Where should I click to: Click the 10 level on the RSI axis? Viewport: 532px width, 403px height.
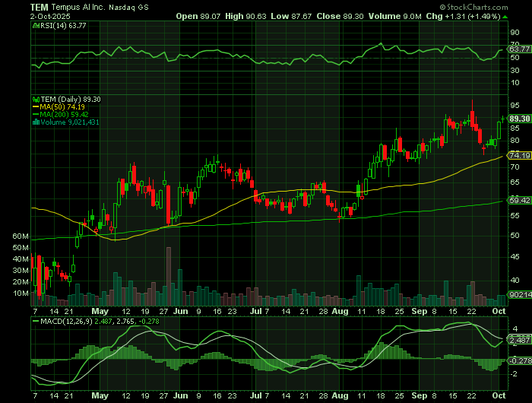tap(515, 83)
